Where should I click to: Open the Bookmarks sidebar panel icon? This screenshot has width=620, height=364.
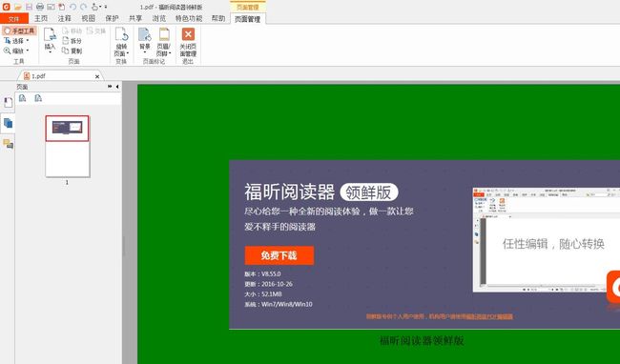[x=8, y=103]
